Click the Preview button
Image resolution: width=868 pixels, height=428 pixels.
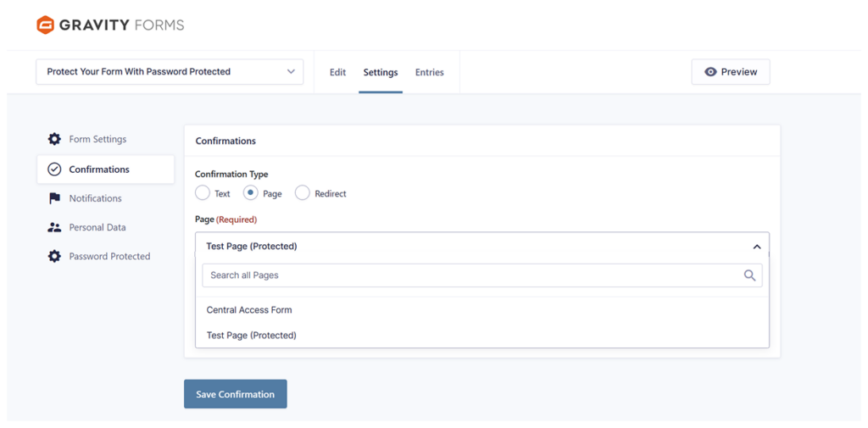(x=731, y=72)
